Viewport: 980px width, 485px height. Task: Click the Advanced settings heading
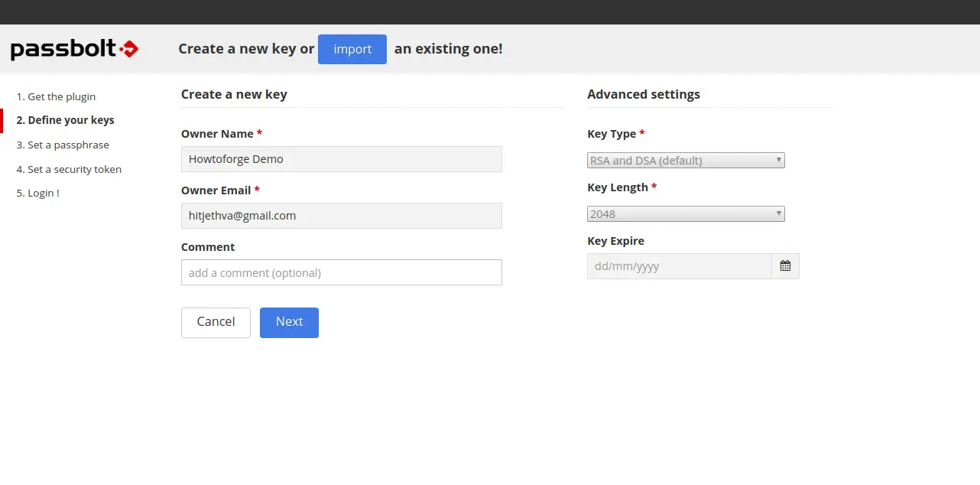[643, 94]
